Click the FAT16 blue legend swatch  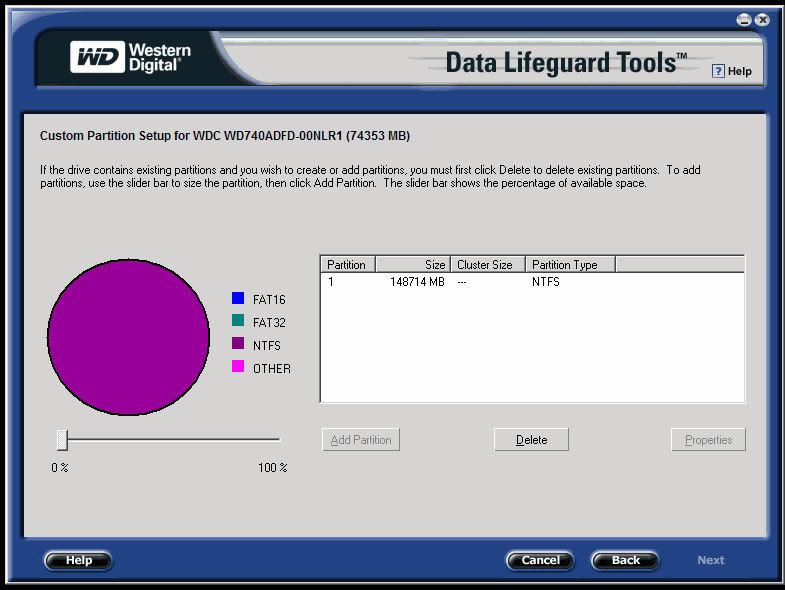(238, 298)
